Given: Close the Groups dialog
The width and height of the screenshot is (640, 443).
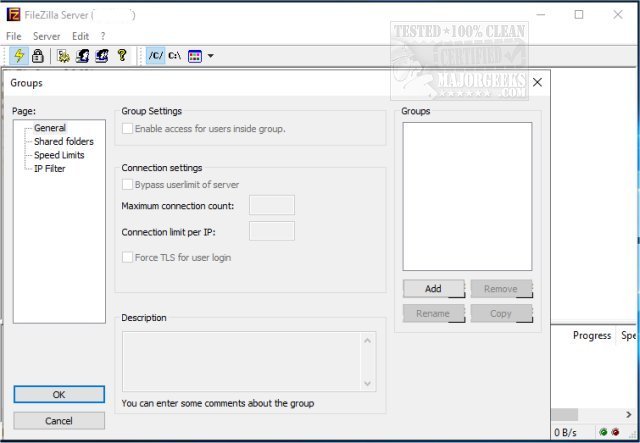Looking at the screenshot, I should click(x=538, y=82).
